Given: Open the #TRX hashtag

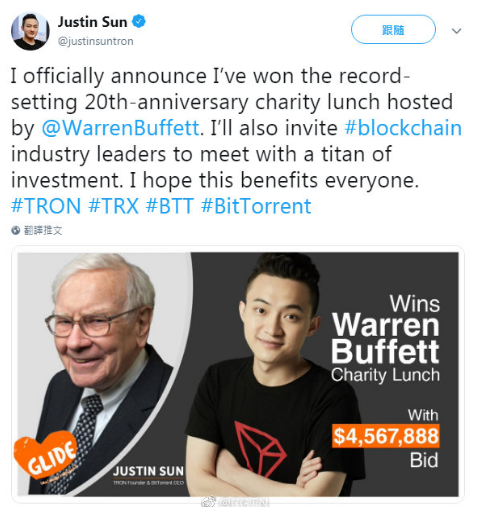Looking at the screenshot, I should 114,206.
